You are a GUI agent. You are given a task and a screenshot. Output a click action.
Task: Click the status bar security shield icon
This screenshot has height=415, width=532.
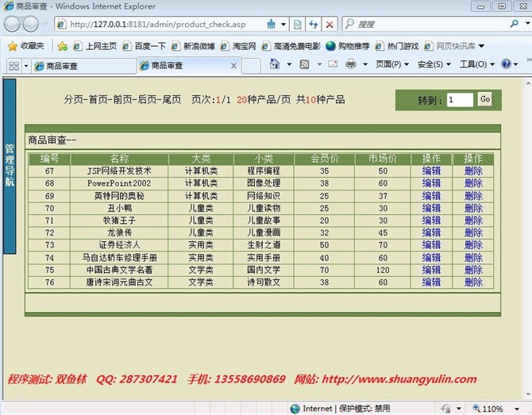[x=446, y=409]
